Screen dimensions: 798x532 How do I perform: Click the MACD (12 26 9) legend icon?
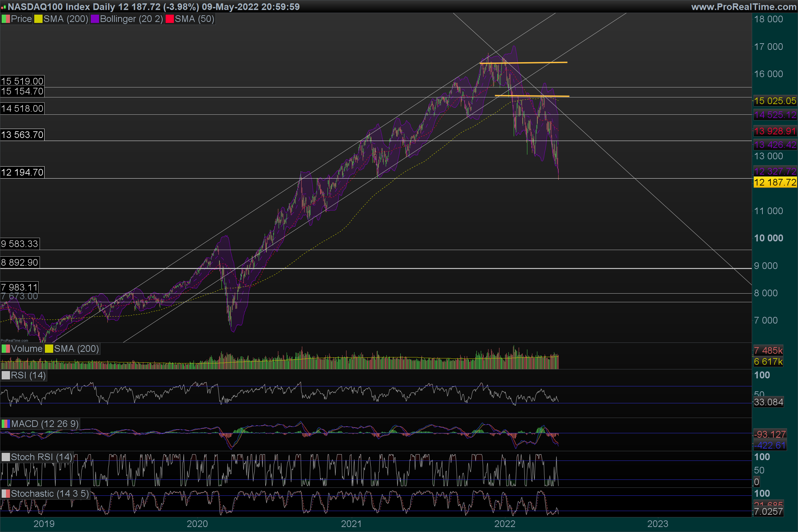[6, 424]
